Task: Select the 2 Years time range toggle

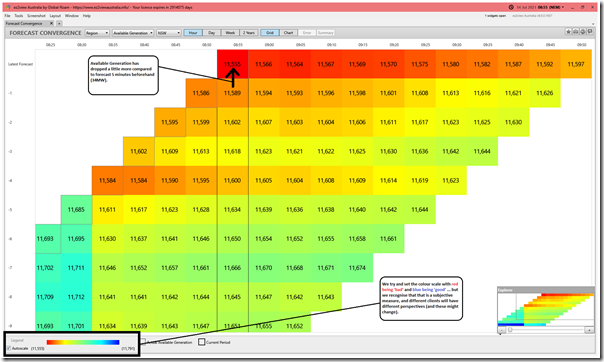Action: pos(248,33)
